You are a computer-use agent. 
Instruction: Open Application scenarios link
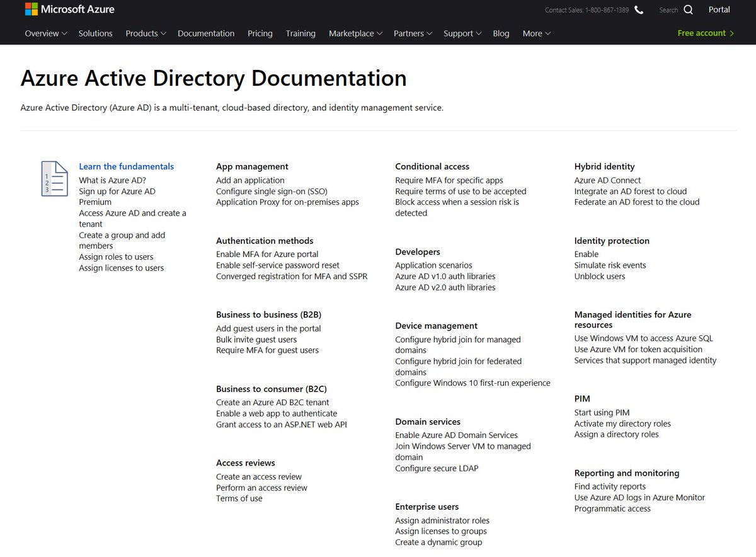pos(433,265)
